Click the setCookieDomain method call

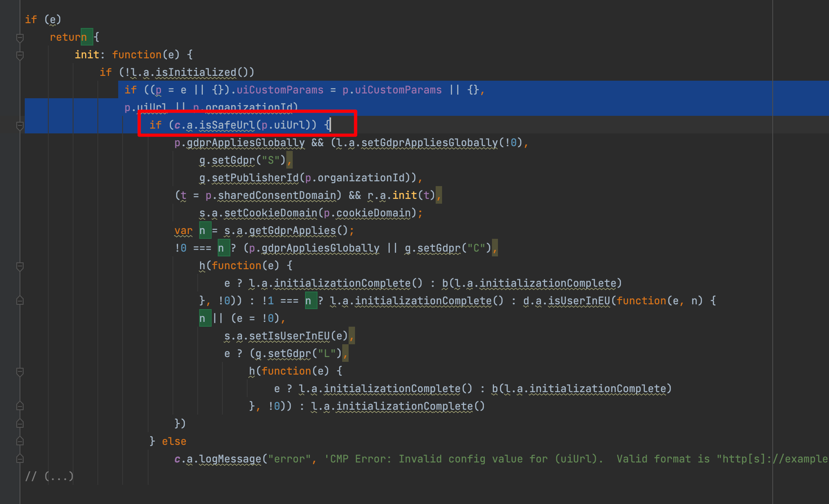pyautogui.click(x=270, y=213)
